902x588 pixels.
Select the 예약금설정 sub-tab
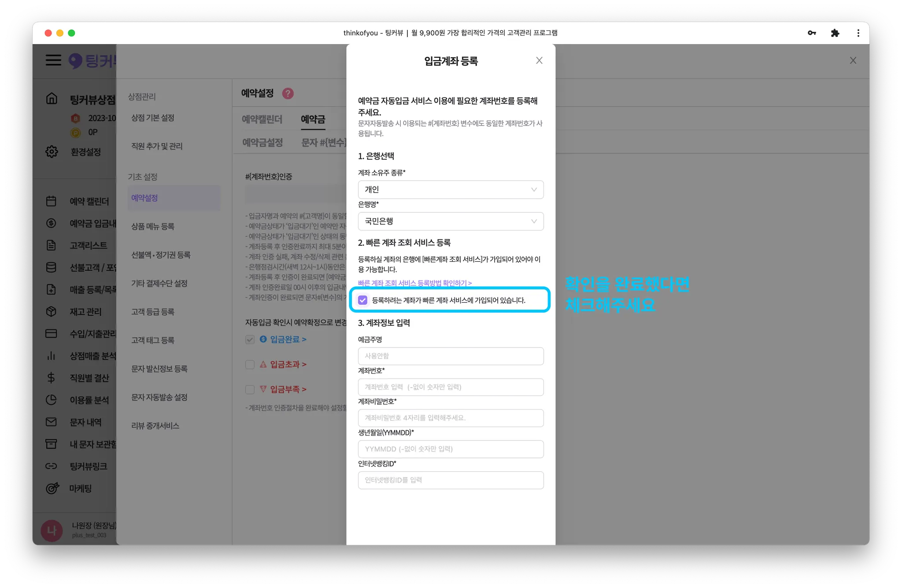point(262,143)
